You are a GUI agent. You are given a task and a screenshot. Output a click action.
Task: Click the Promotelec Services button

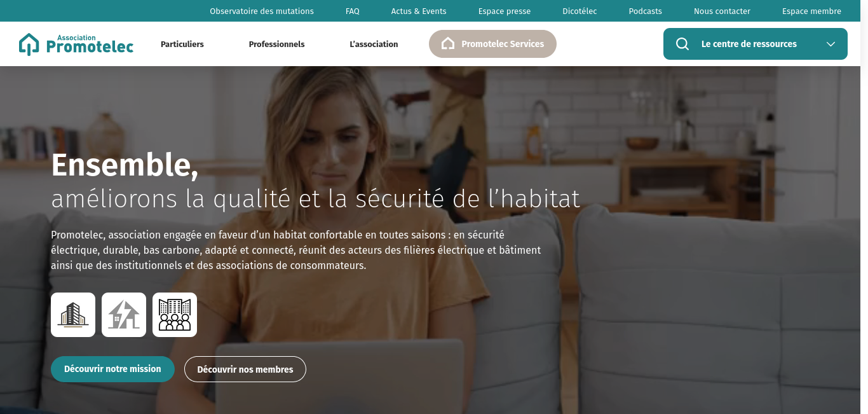point(492,44)
